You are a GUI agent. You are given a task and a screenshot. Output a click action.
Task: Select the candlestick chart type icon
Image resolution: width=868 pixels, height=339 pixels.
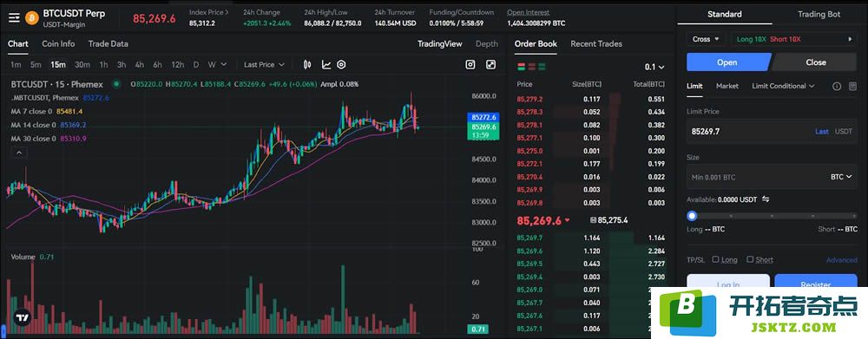pyautogui.click(x=308, y=65)
